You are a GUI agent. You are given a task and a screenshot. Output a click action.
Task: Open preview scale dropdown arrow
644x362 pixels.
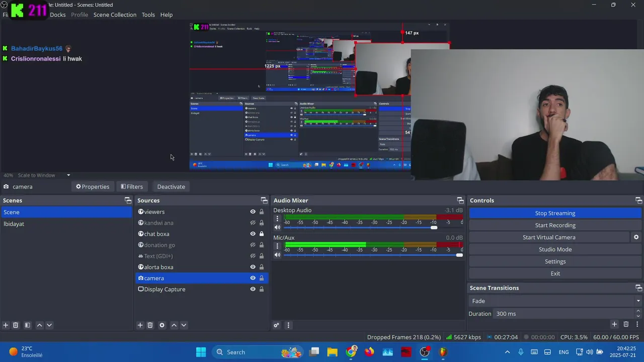pos(68,175)
